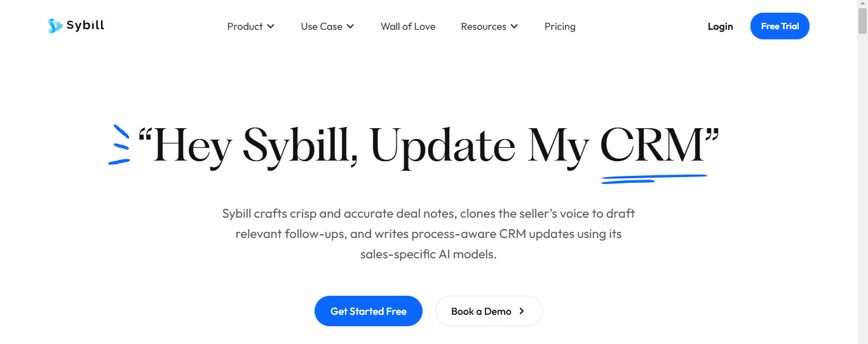The image size is (868, 344).
Task: Click the blue underline beneath CRM
Action: coord(654,178)
